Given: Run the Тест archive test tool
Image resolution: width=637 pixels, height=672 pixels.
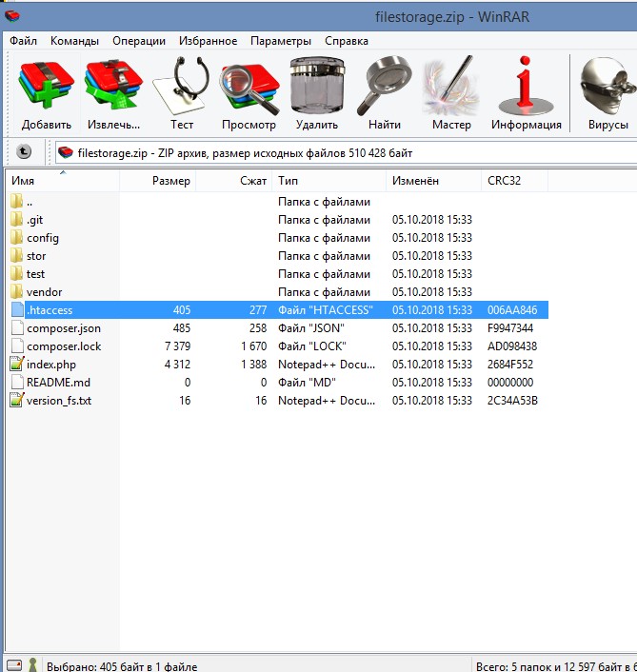Looking at the screenshot, I should 181,85.
